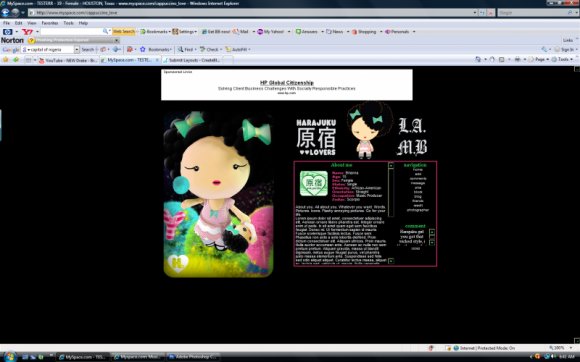Open My Yahoo from the toolbar
This screenshot has width=580, height=362.
point(271,32)
